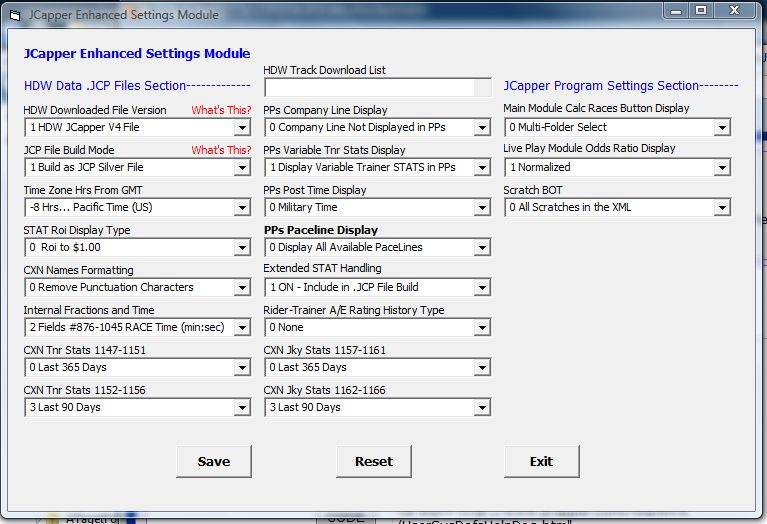Click the HDW Data .JCP Files Section heading
The image size is (767, 524).
click(137, 86)
